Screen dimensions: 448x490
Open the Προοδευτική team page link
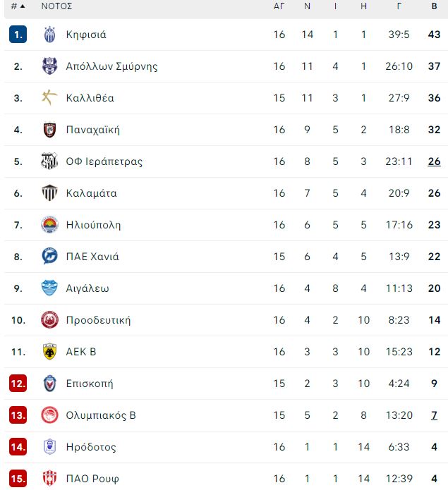click(98, 320)
